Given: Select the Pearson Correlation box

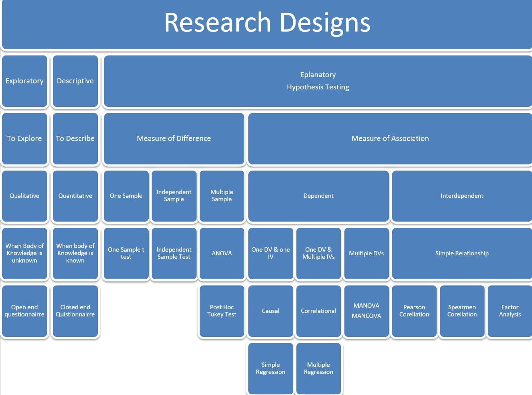Looking at the screenshot, I should tap(414, 311).
